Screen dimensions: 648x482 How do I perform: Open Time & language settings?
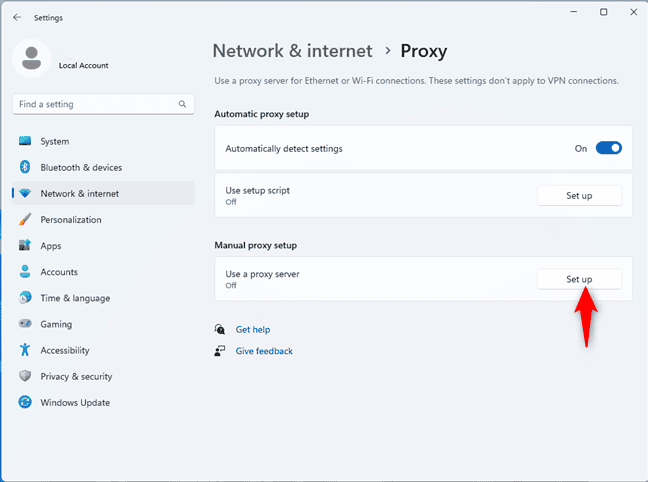click(x=103, y=298)
